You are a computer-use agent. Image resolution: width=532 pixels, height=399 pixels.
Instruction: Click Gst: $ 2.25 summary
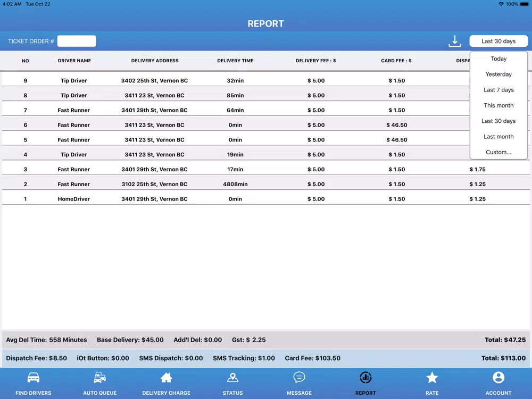click(248, 339)
